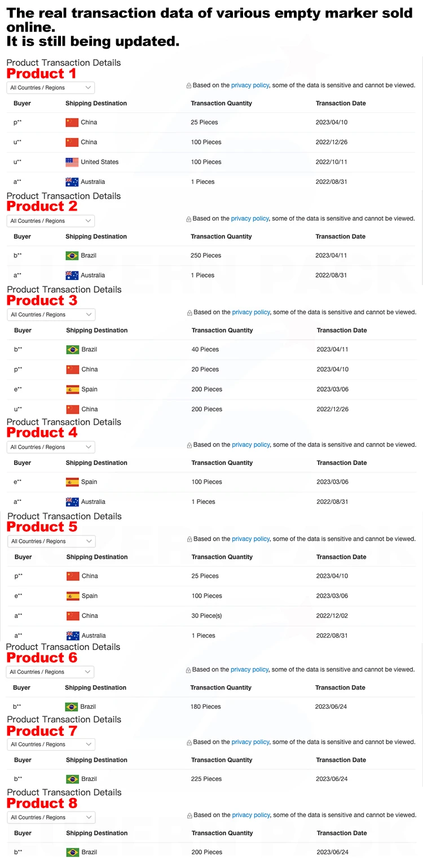Expand the country filter under Product 7
Viewport: 423px width, 868px height.
tap(51, 744)
